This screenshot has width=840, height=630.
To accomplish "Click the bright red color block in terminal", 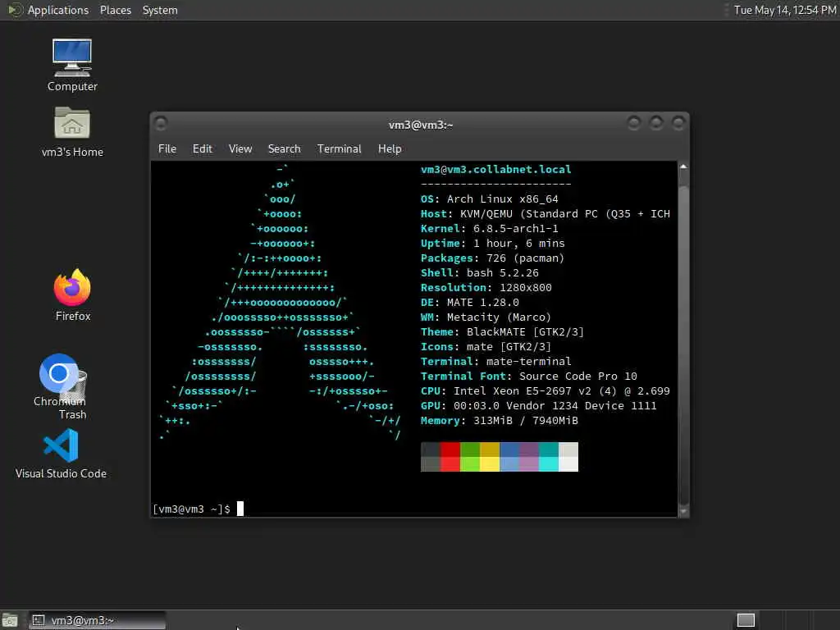I will pos(450,464).
